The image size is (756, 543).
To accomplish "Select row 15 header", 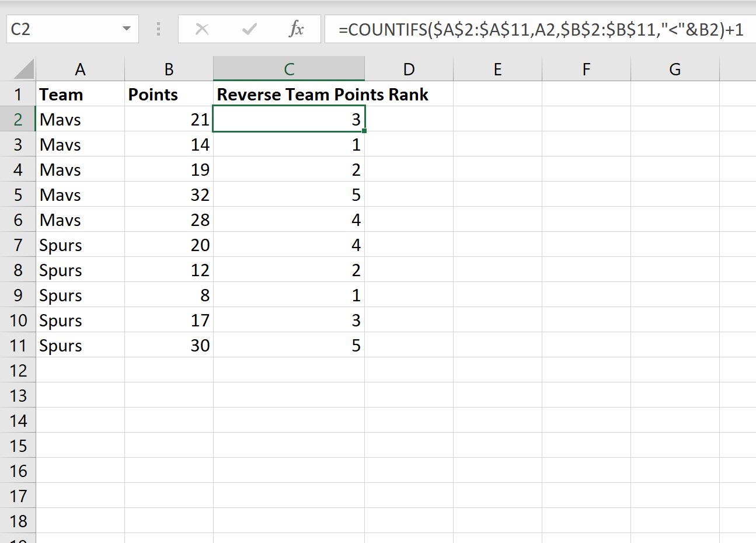I will pos(18,445).
